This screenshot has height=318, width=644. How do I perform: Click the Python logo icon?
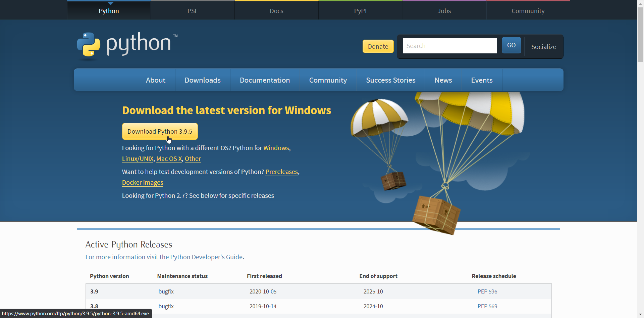pos(89,44)
